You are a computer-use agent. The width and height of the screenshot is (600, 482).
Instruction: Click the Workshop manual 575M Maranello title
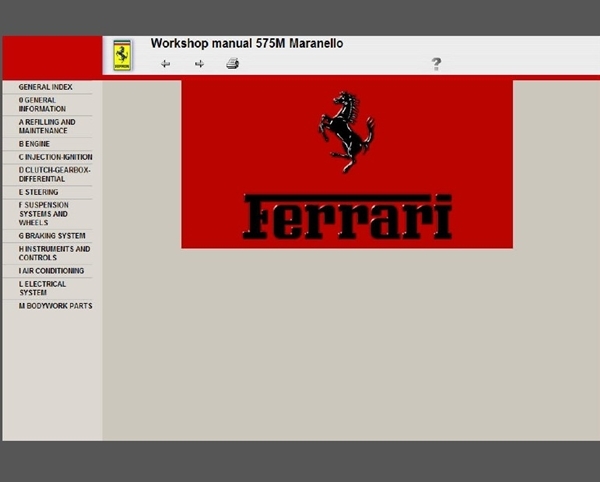pyautogui.click(x=247, y=43)
